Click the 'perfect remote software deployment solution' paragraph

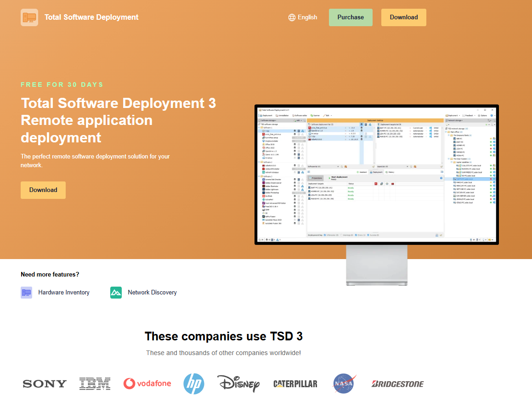tap(95, 161)
